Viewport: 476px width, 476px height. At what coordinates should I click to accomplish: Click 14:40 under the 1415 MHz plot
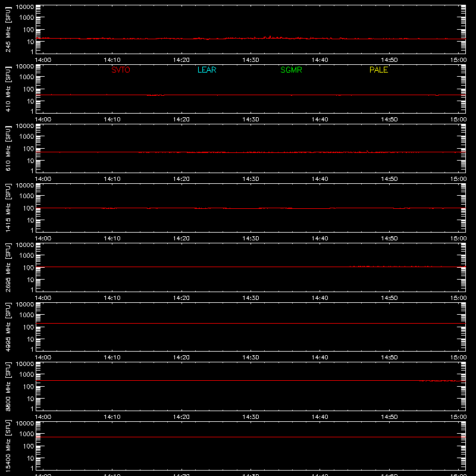[320, 239]
